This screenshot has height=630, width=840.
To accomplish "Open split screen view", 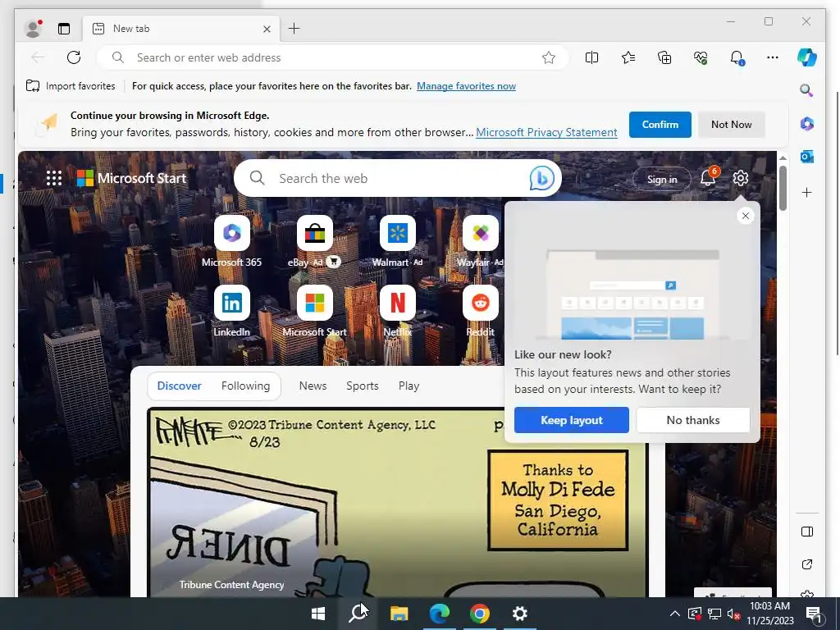I will (x=591, y=57).
